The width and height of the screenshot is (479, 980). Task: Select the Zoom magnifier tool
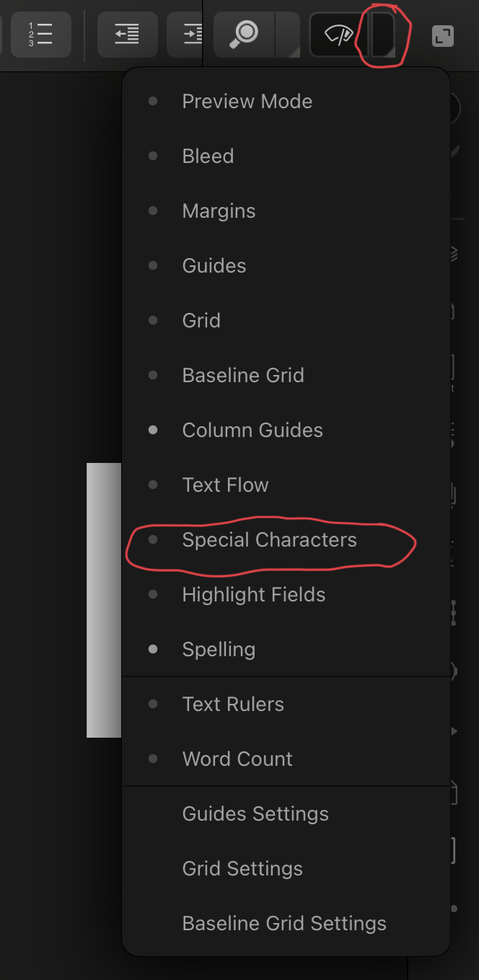pos(244,34)
